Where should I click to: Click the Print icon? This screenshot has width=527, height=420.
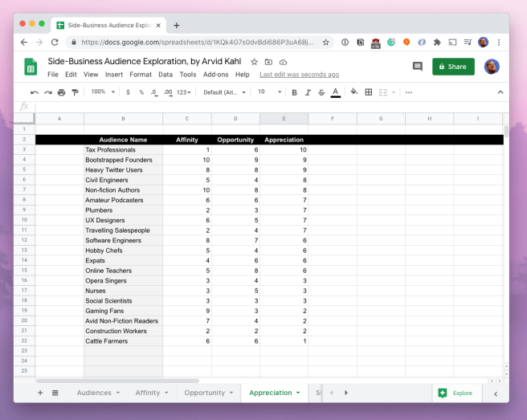coord(62,92)
